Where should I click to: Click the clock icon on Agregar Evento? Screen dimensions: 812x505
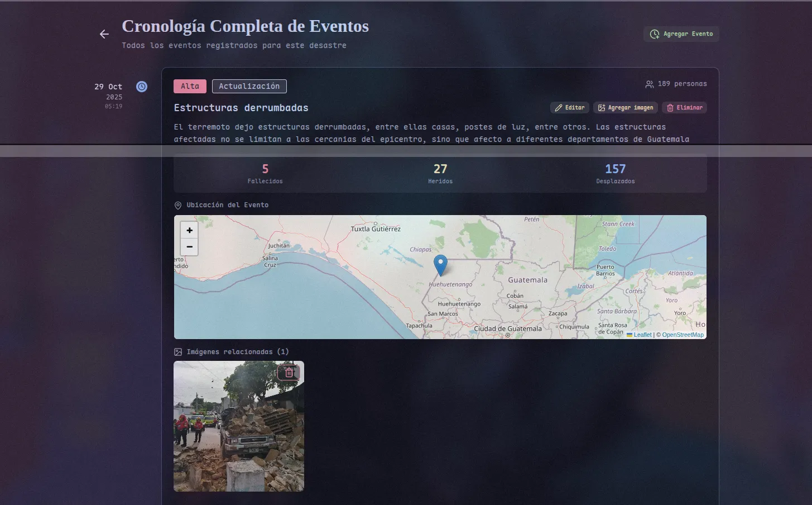(654, 34)
